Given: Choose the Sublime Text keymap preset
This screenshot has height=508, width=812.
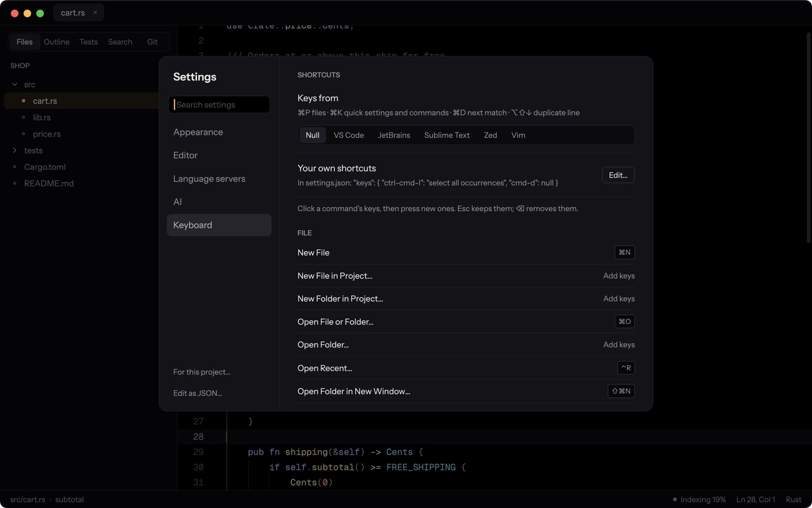Looking at the screenshot, I should pyautogui.click(x=447, y=135).
